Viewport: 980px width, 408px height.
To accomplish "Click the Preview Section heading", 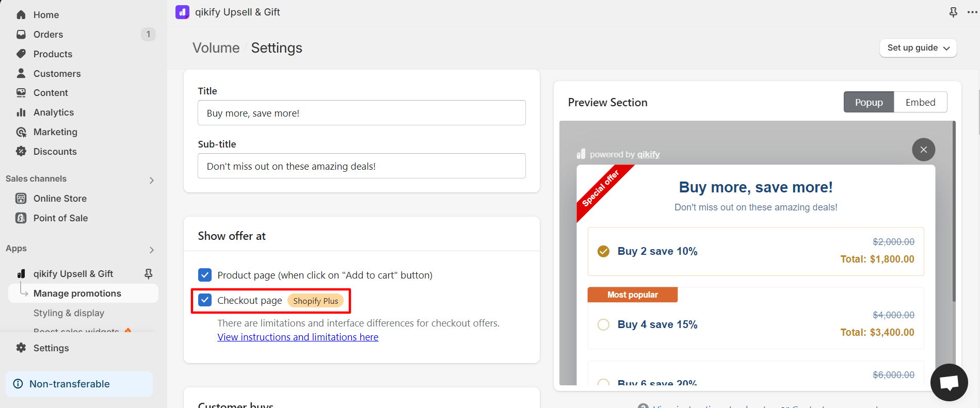I will [x=607, y=102].
